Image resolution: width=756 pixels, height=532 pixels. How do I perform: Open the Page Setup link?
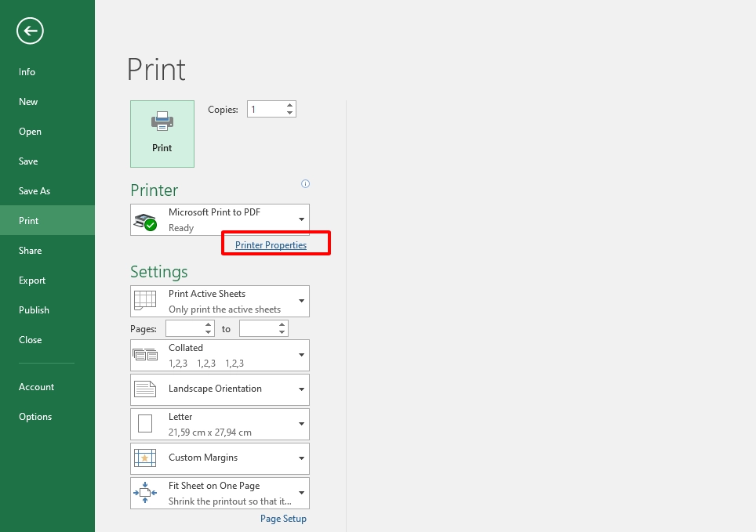pos(283,519)
